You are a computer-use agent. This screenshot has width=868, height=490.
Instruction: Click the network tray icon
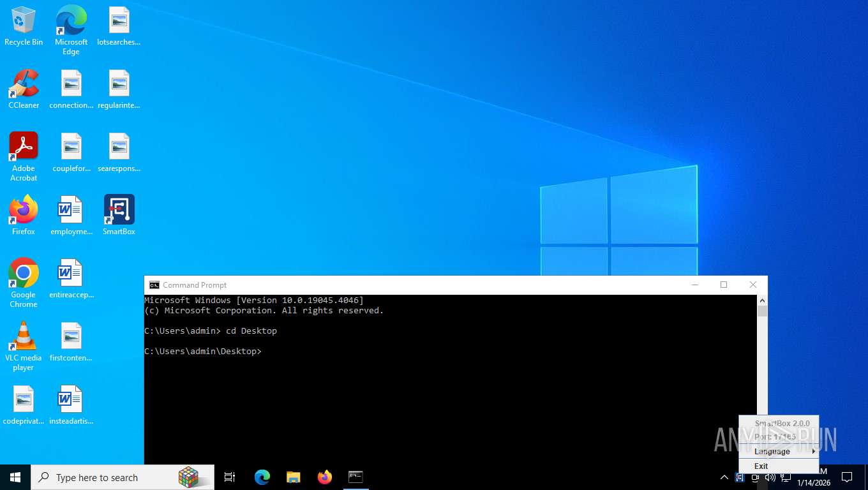pos(786,477)
